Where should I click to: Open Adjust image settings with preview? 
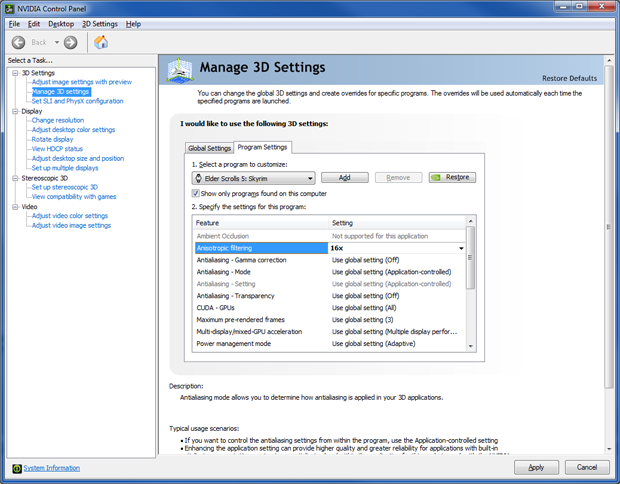(82, 82)
